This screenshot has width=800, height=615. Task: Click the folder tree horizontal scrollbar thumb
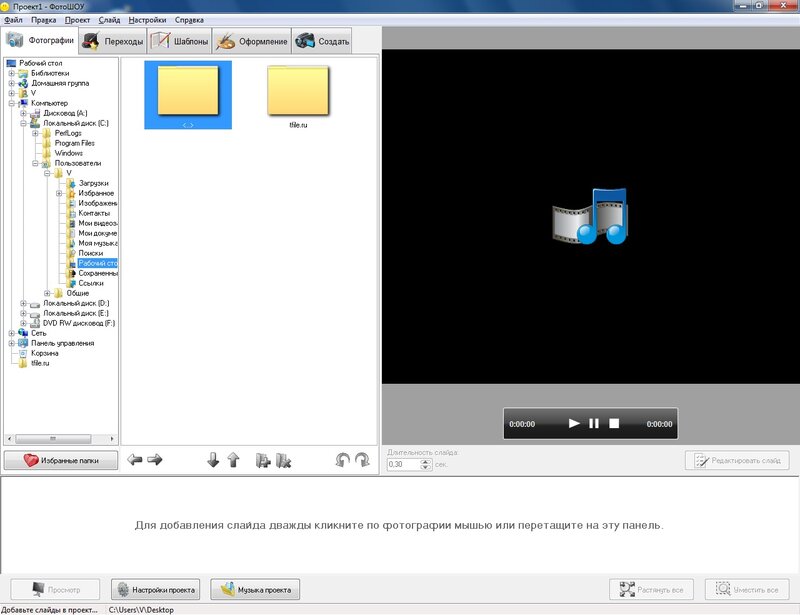53,439
